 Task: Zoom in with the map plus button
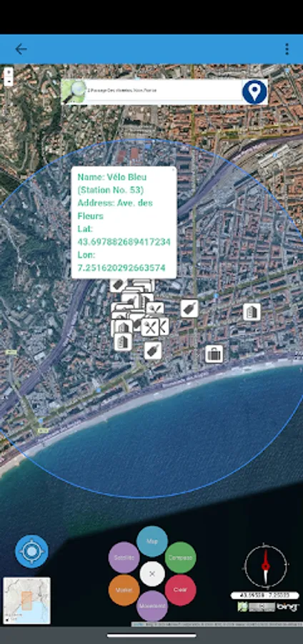9,73
